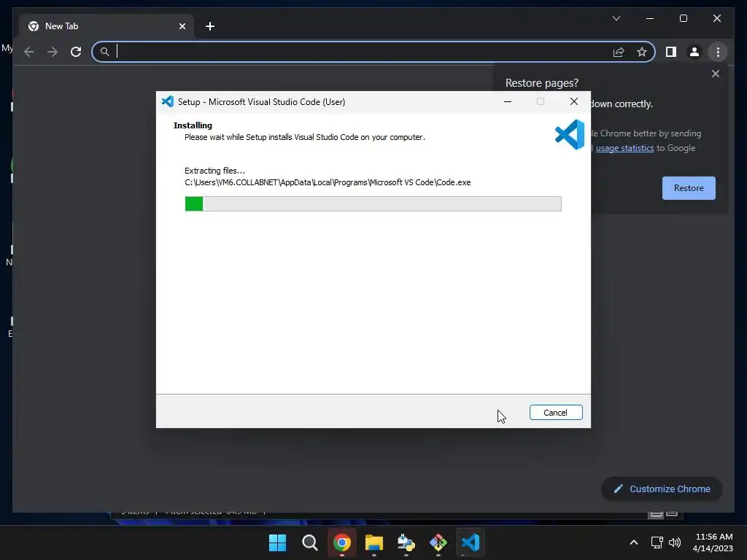This screenshot has height=560, width=747.
Task: Open the volume tray icon
Action: tap(675, 542)
